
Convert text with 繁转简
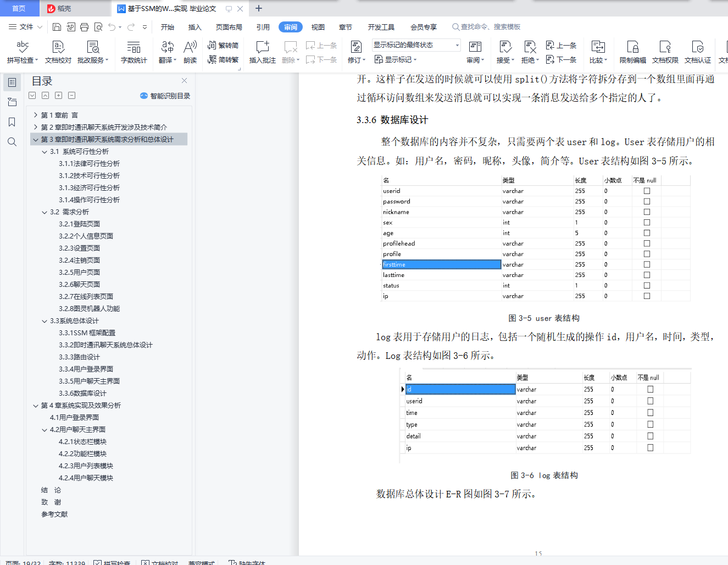point(223,45)
